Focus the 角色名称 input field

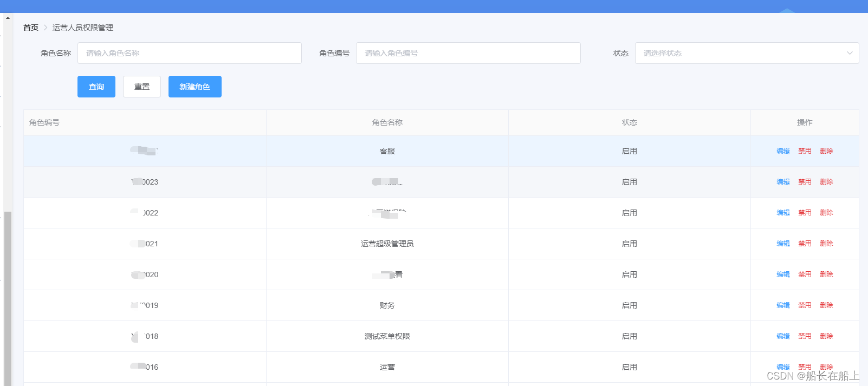point(189,53)
